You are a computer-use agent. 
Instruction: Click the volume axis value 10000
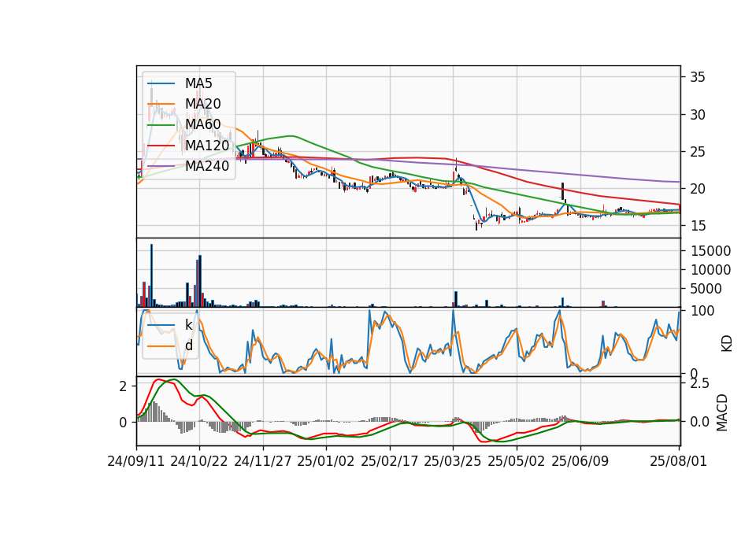[710, 270]
